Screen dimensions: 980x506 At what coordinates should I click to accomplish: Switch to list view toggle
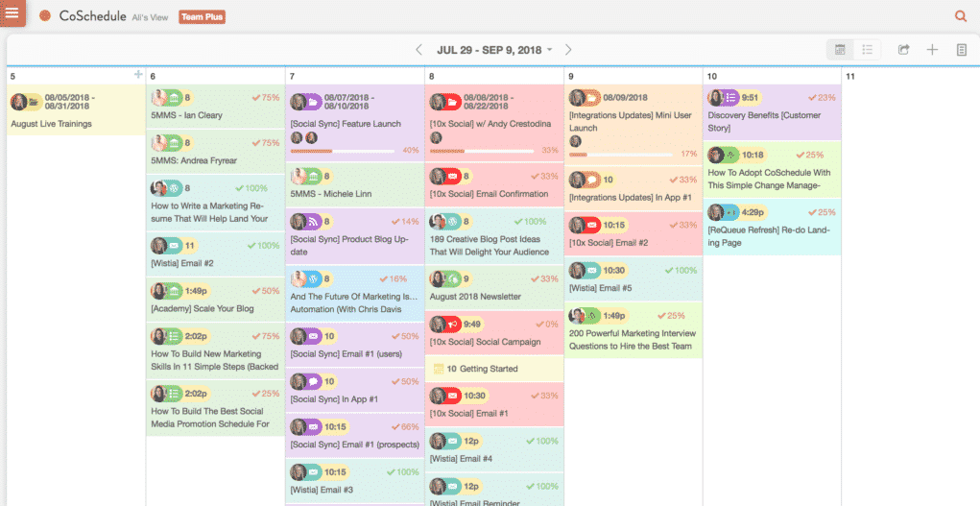867,49
